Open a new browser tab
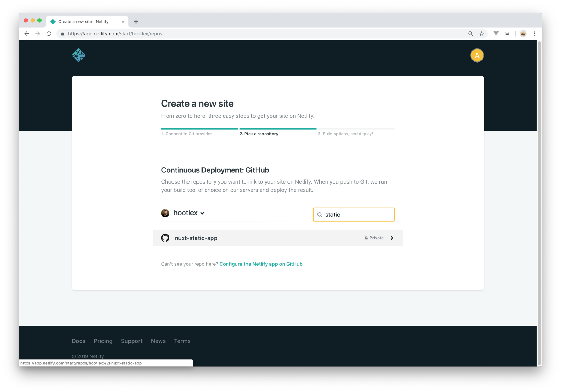Image resolution: width=561 pixels, height=392 pixels. tap(136, 21)
